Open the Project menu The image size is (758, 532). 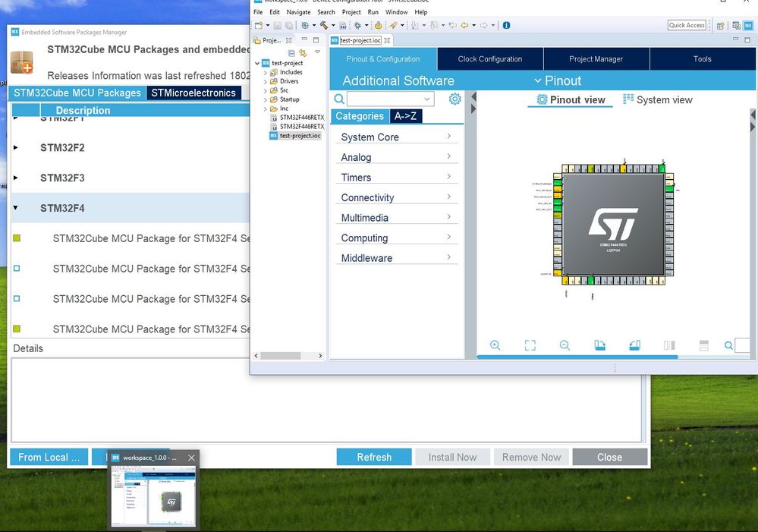point(351,12)
